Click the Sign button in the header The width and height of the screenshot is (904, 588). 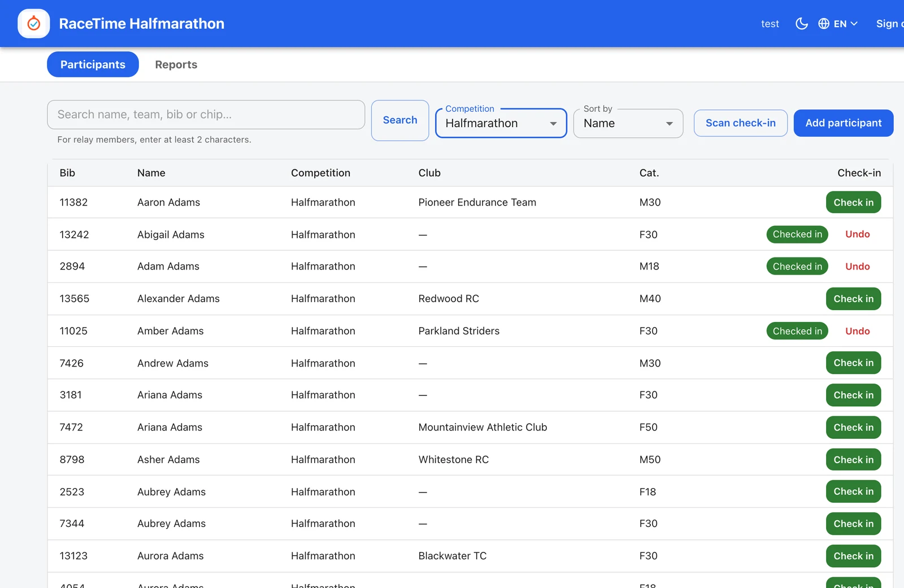pyautogui.click(x=889, y=24)
